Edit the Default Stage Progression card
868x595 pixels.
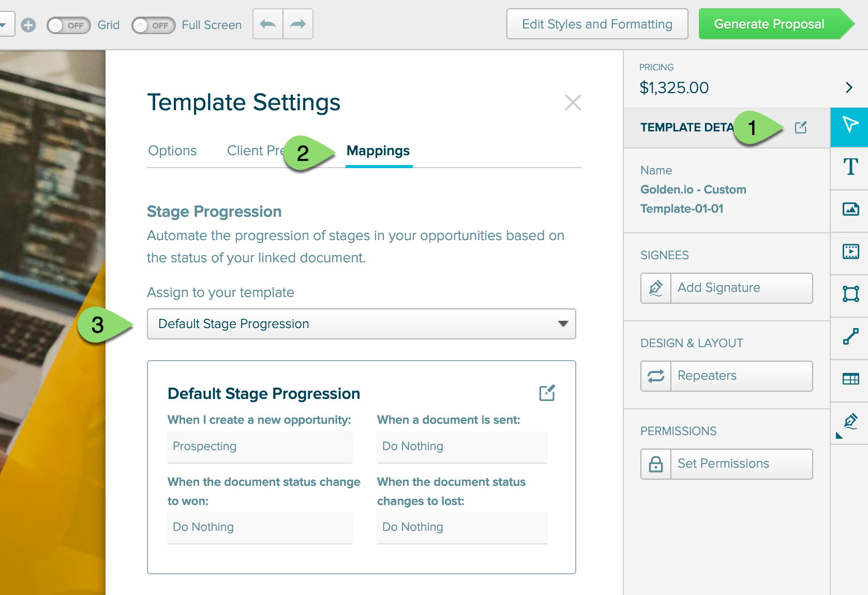point(547,393)
